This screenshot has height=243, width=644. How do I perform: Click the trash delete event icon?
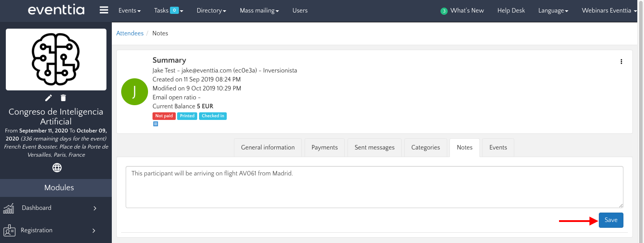tap(64, 98)
